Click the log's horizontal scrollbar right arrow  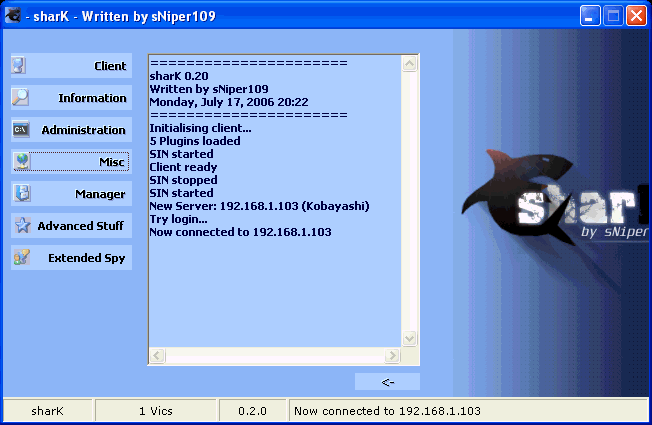coord(394,355)
